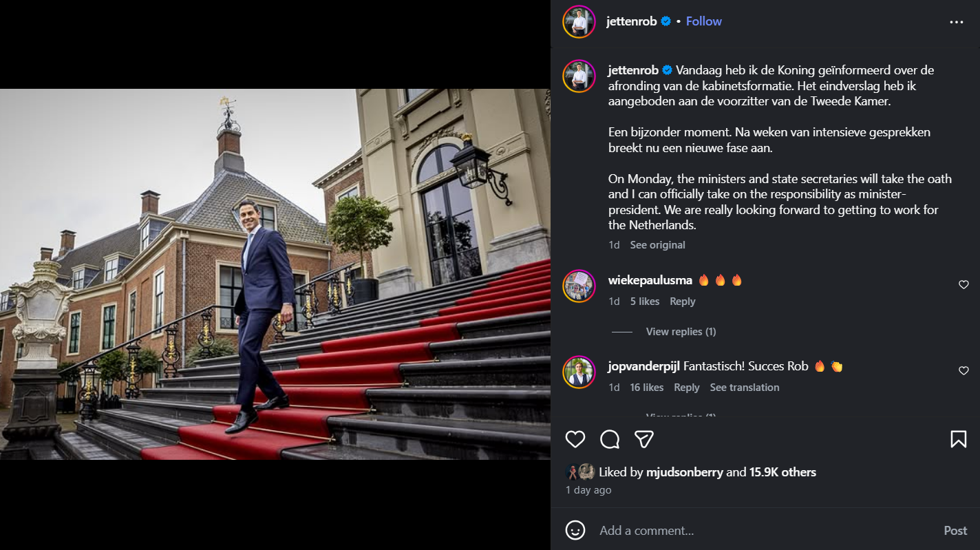Click the post photo of red carpet stairs
The height and width of the screenshot is (550, 980).
275,274
